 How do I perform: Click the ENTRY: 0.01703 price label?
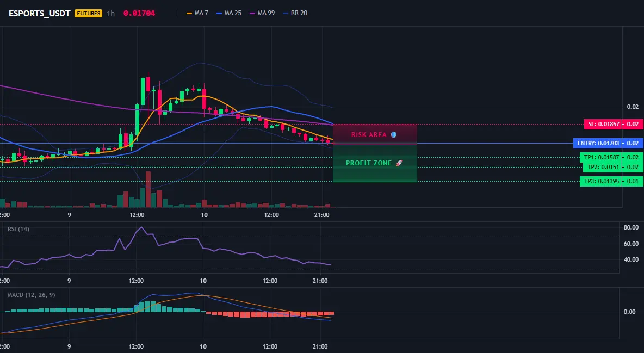[598, 144]
